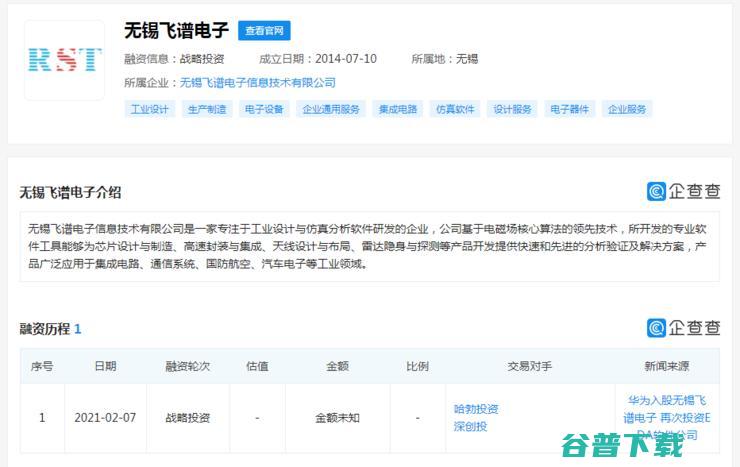Select the 工业设计 tag
The width and height of the screenshot is (740, 467).
pos(150,109)
